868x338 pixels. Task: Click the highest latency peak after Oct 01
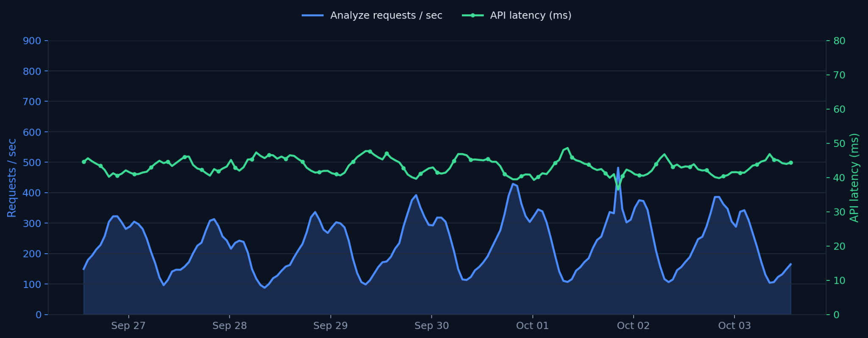pos(567,148)
